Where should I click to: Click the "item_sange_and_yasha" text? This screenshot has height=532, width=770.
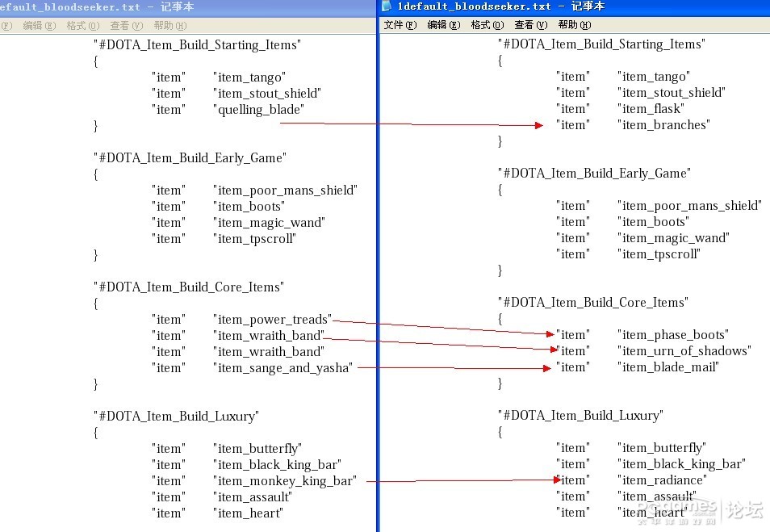click(282, 368)
